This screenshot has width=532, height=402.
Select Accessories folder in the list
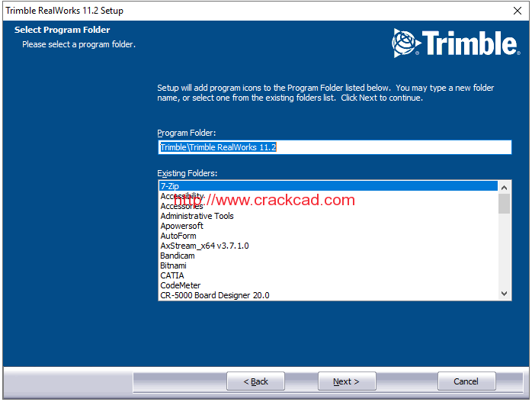tap(328, 206)
